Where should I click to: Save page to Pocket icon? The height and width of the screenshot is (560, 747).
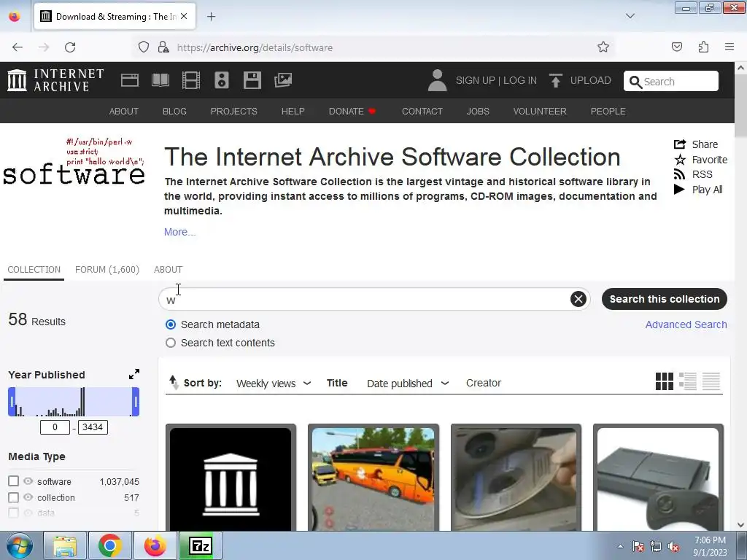pyautogui.click(x=677, y=47)
